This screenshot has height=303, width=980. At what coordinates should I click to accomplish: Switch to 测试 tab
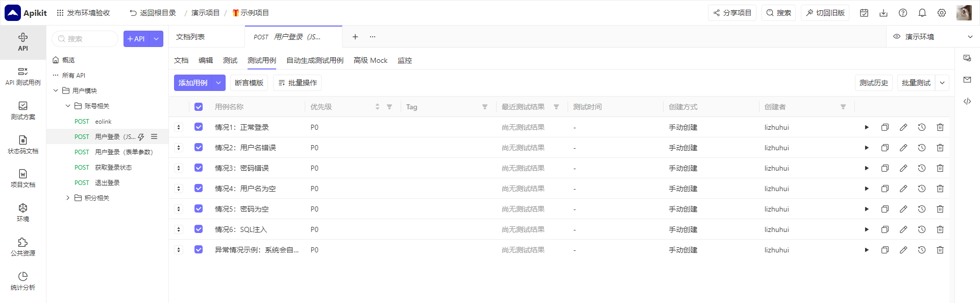pos(230,60)
